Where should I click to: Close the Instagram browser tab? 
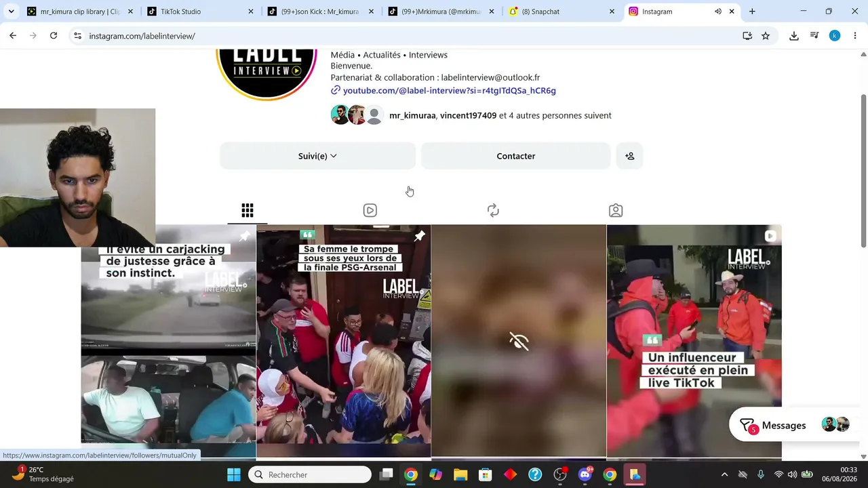tap(732, 12)
